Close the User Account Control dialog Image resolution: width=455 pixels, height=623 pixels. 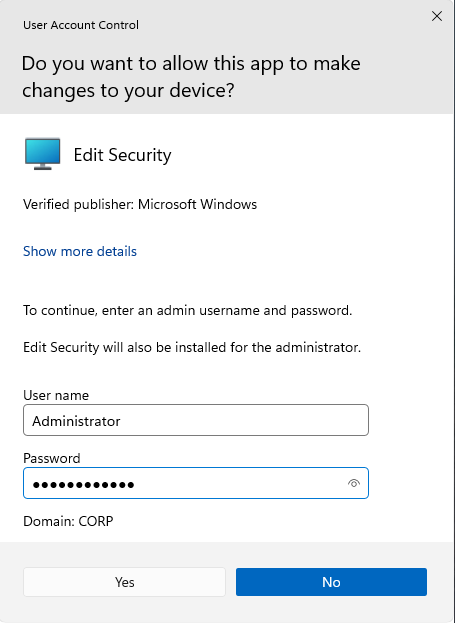point(437,16)
